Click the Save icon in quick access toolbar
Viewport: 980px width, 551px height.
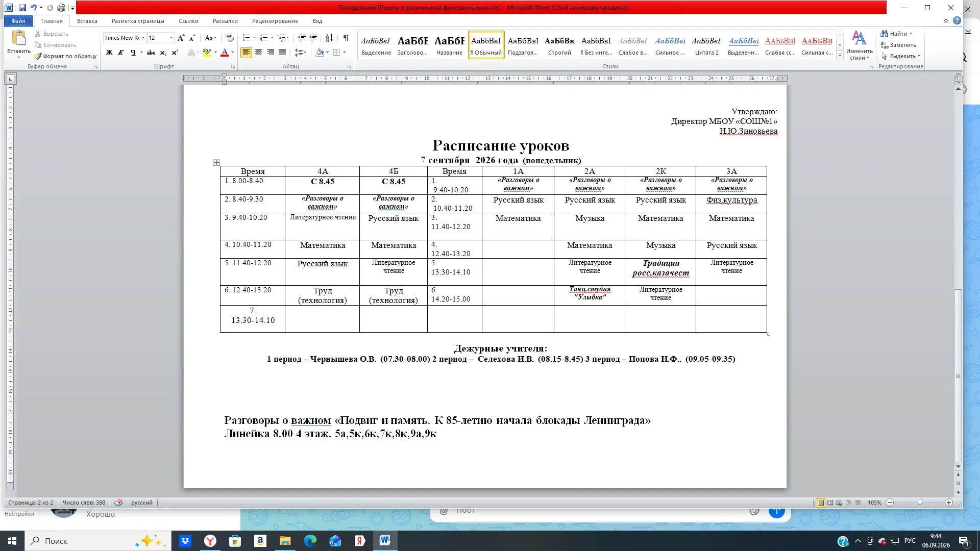[x=22, y=8]
